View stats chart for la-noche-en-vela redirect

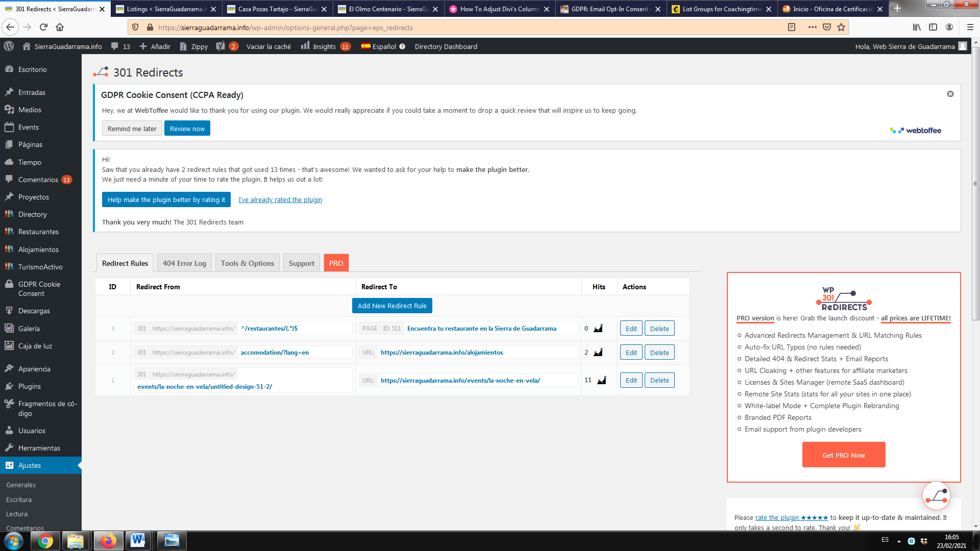(602, 380)
